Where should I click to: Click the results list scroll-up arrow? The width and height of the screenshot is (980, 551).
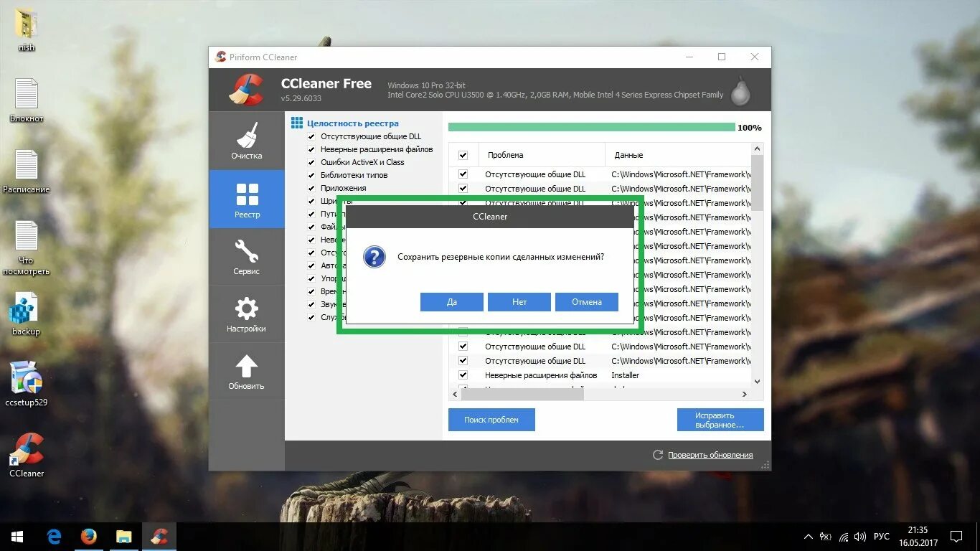point(758,149)
